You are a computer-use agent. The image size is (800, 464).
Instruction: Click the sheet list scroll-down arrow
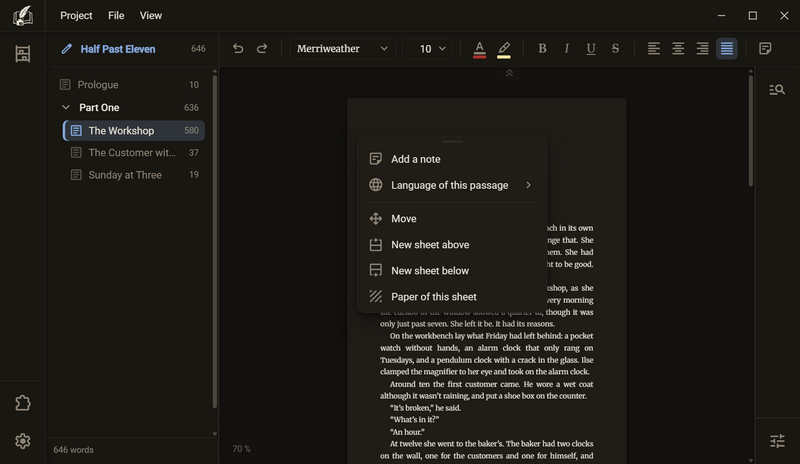click(x=215, y=434)
